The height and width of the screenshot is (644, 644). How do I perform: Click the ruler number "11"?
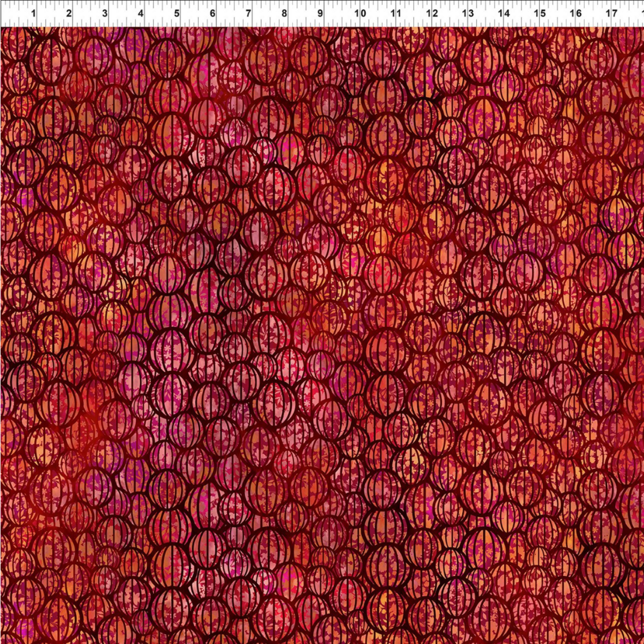(x=396, y=14)
